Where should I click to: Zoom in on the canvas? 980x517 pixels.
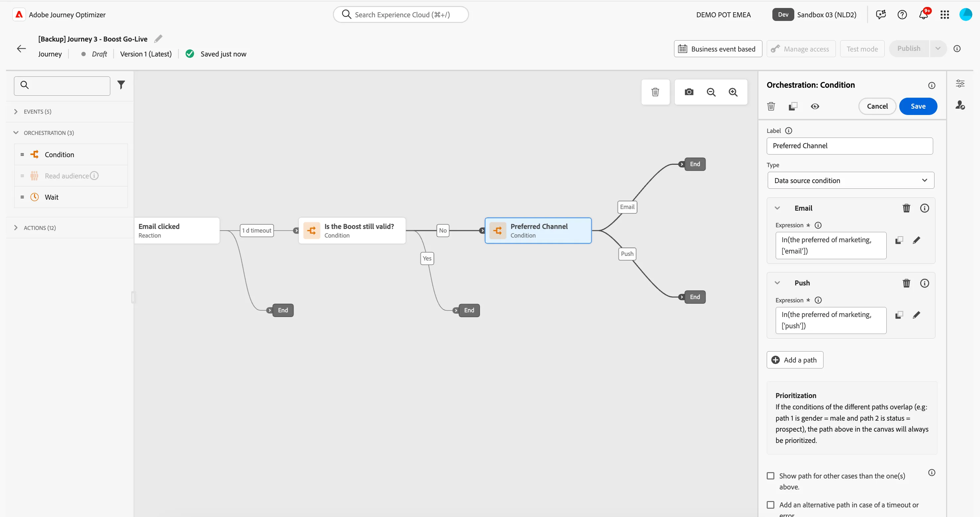coord(733,92)
